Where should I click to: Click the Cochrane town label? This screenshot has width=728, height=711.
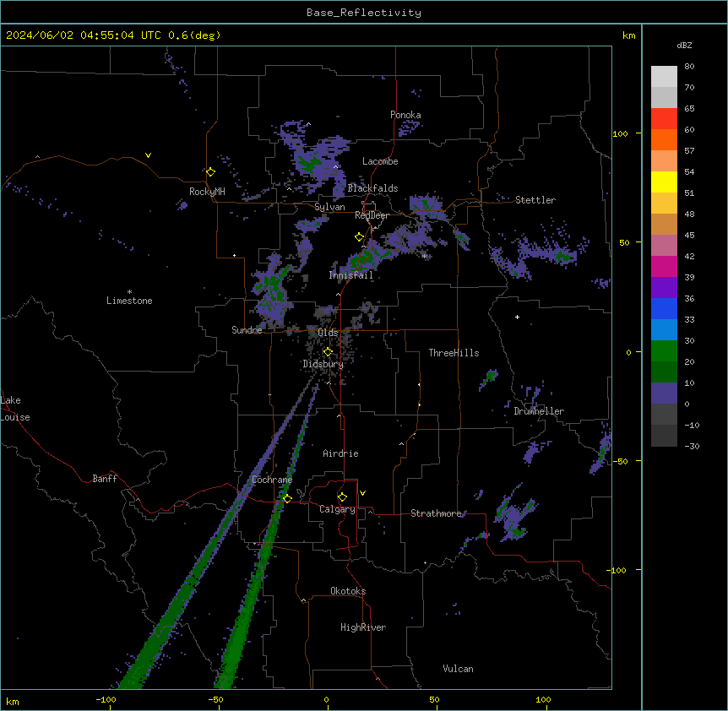(x=272, y=480)
